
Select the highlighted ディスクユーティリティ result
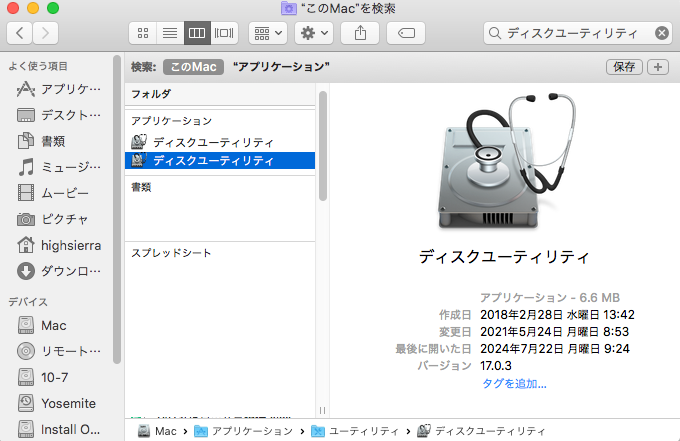pos(220,160)
